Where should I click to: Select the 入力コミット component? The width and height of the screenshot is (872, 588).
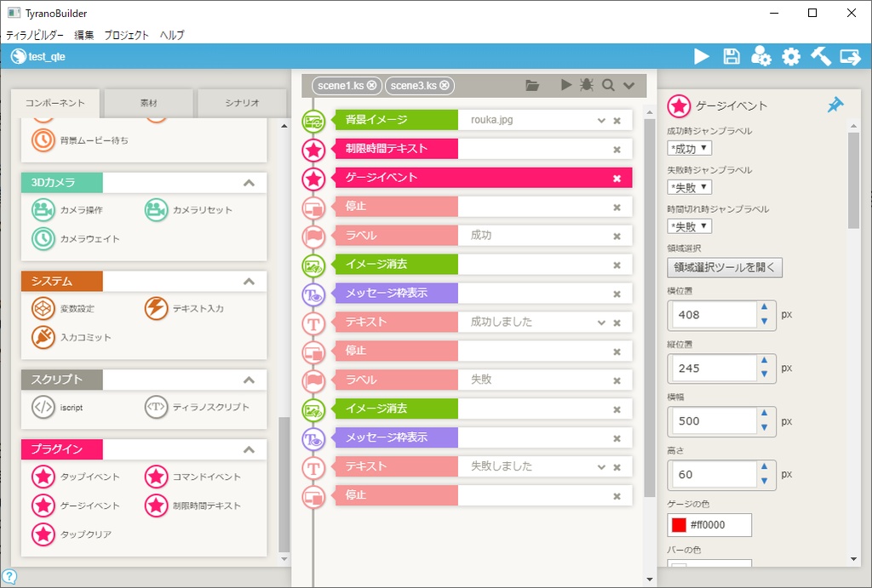coord(72,337)
